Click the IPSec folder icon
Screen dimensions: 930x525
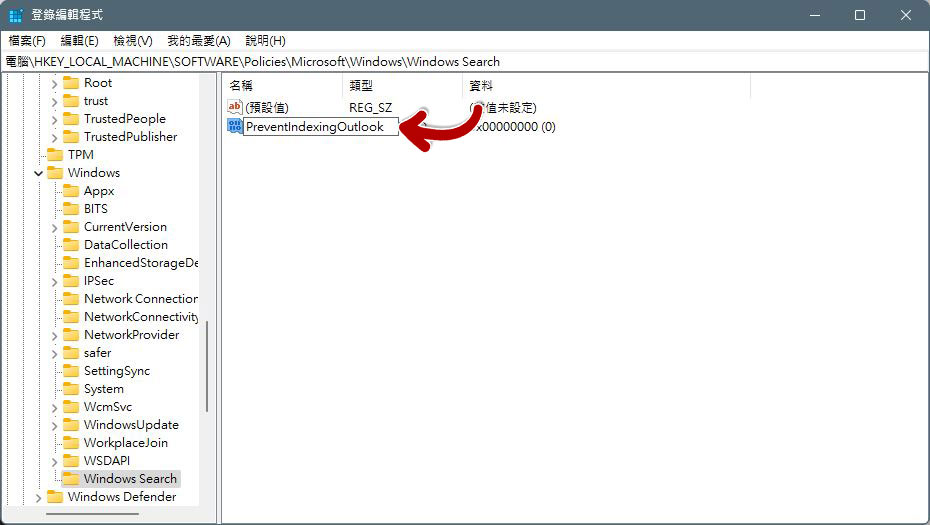(71, 281)
